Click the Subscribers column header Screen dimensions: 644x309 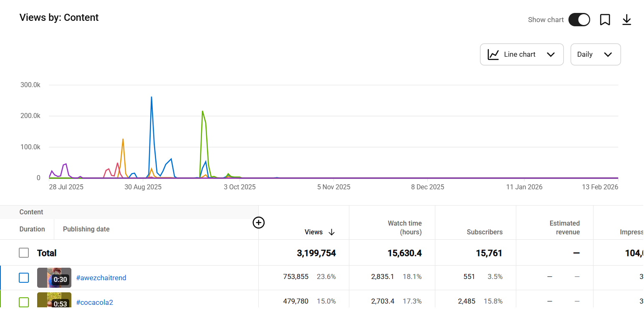pyautogui.click(x=485, y=232)
